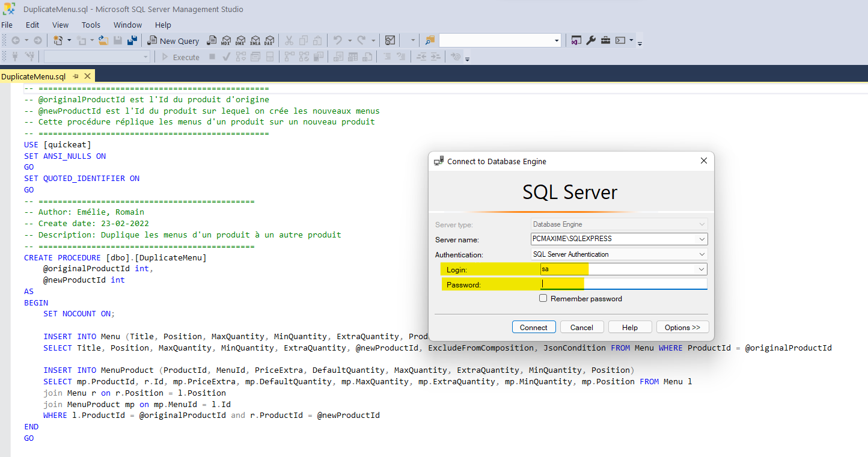
Task: Close the Connect to Database Engine dialog
Action: (704, 161)
